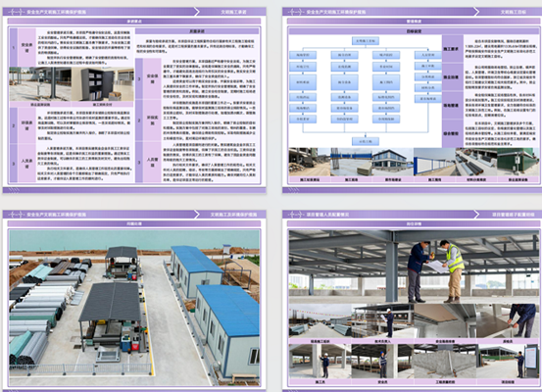Click the stacked pipes materials photo
This screenshot has height=392, width=542.
pos(476,162)
